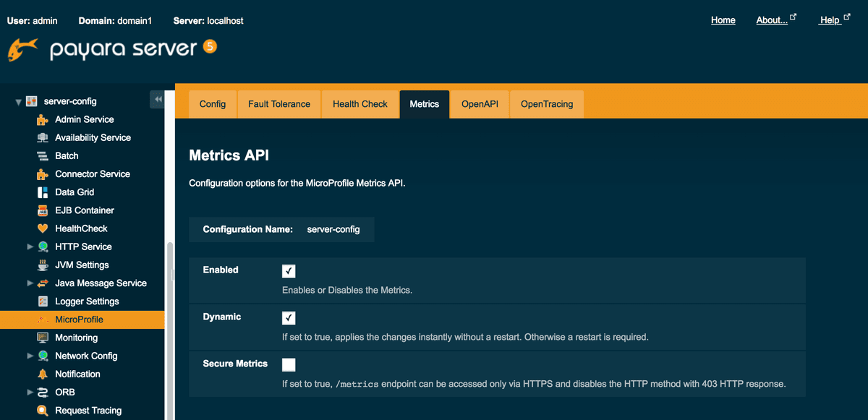Open the OpenTracing tab
The image size is (868, 420).
click(x=547, y=104)
